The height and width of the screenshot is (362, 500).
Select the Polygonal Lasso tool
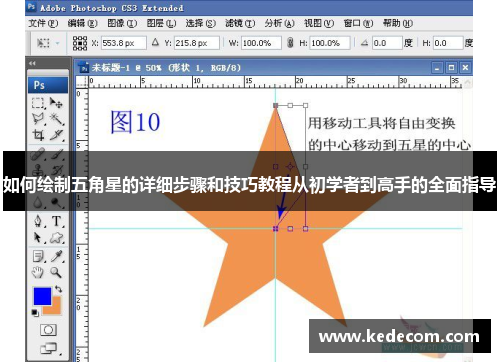pos(38,119)
